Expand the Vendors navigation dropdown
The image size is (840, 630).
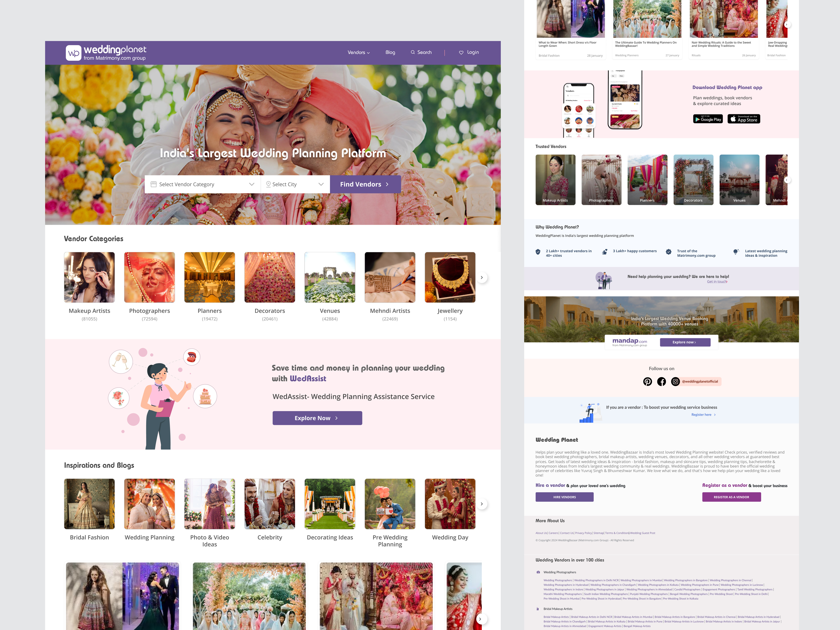[x=358, y=52]
